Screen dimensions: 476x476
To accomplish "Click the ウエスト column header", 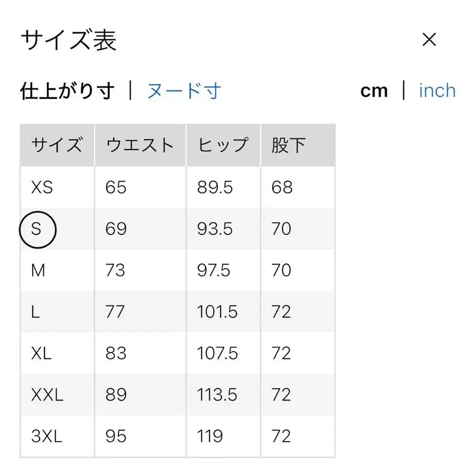I will click(x=140, y=144).
